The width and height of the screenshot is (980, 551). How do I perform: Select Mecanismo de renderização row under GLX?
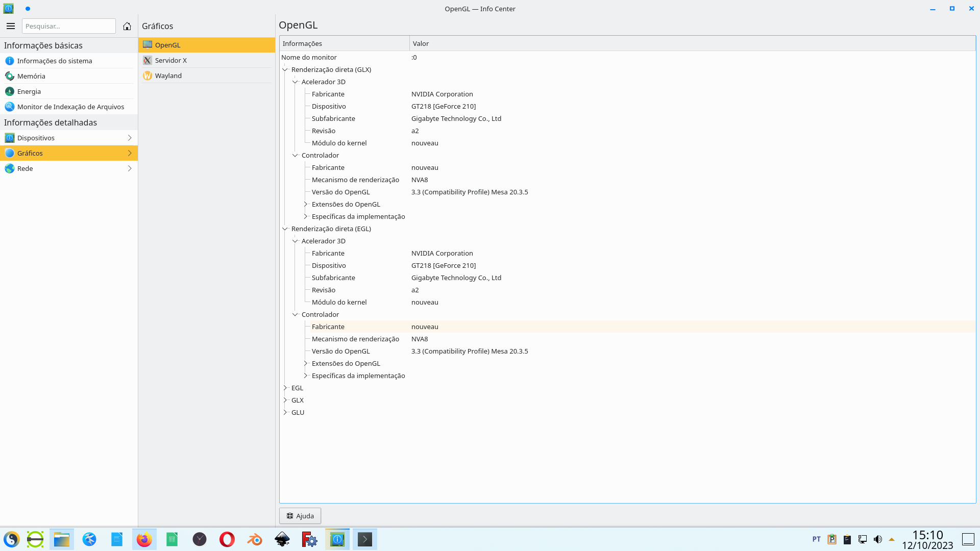pos(643,180)
